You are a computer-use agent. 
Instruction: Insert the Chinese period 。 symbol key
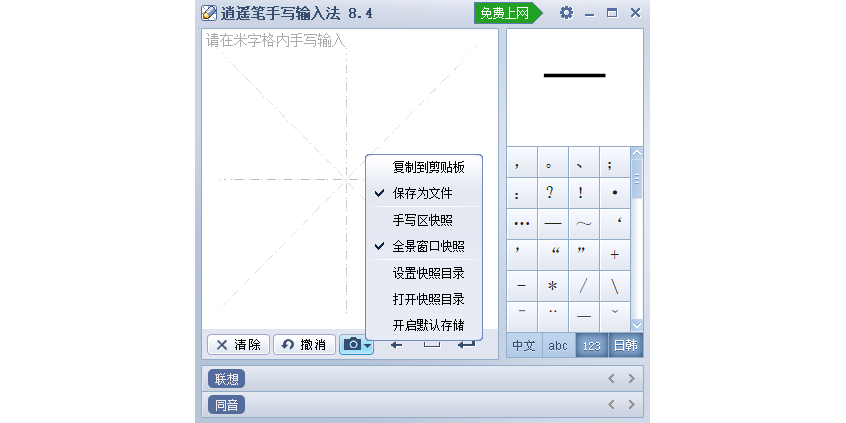point(553,161)
